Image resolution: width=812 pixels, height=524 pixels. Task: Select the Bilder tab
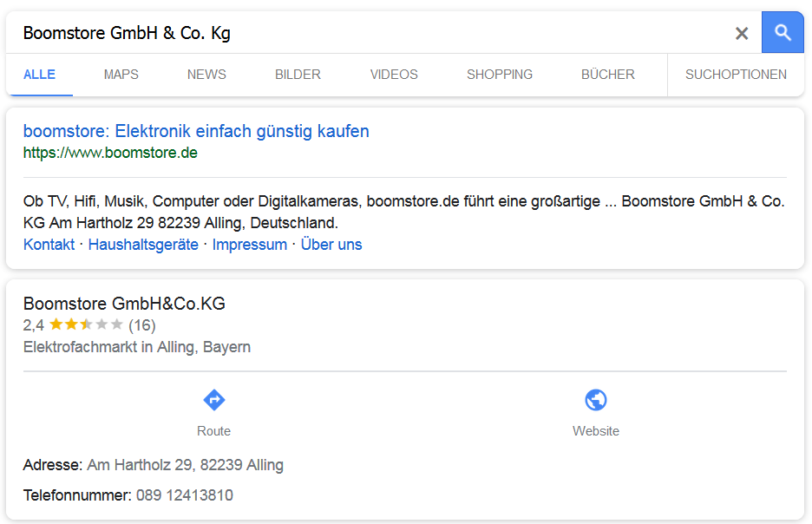(298, 75)
